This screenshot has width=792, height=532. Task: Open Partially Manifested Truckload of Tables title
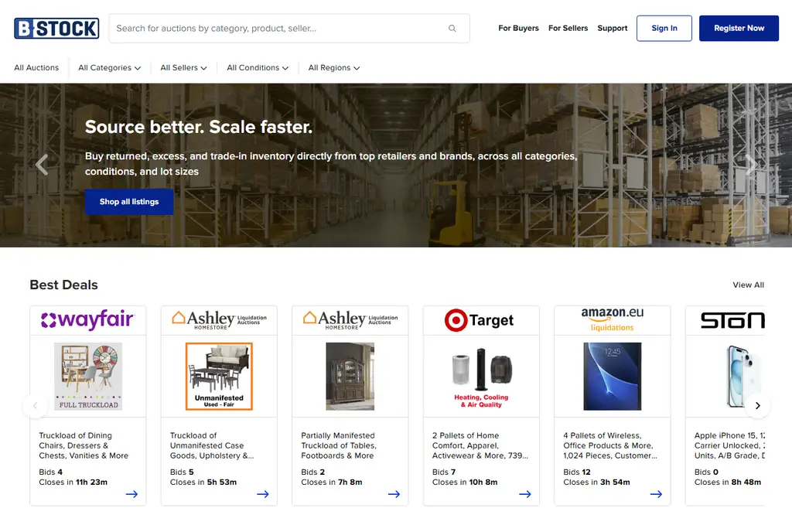(339, 445)
